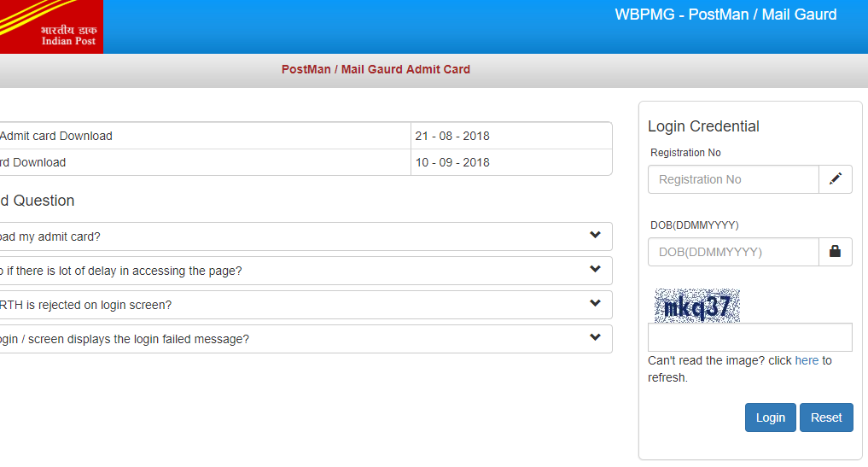868x467 pixels.
Task: Open 'lot of delay in accessing the page?' row
Action: [x=306, y=271]
